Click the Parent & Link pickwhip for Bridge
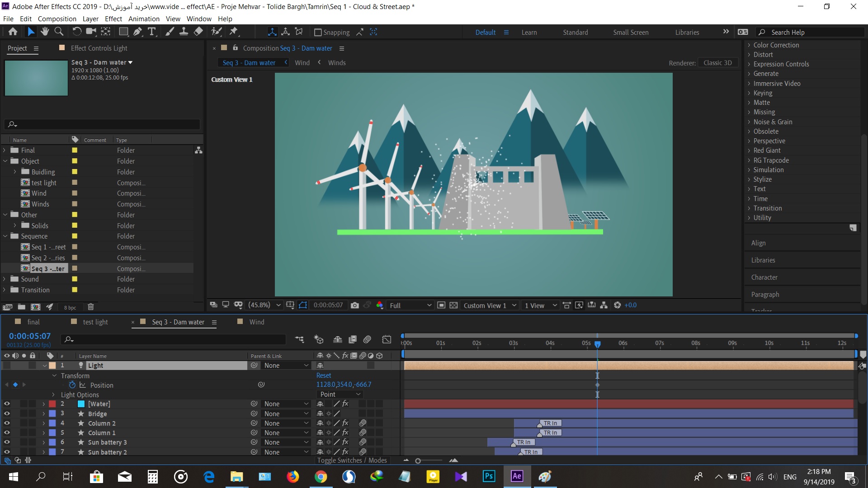 tap(255, 413)
